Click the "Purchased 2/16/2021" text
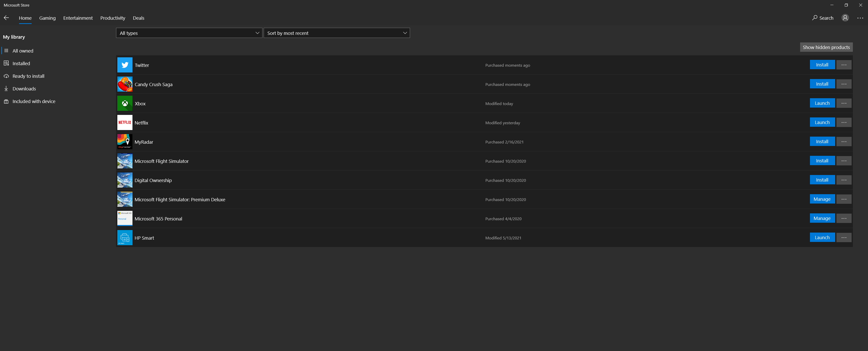The width and height of the screenshot is (868, 351). coord(504,142)
